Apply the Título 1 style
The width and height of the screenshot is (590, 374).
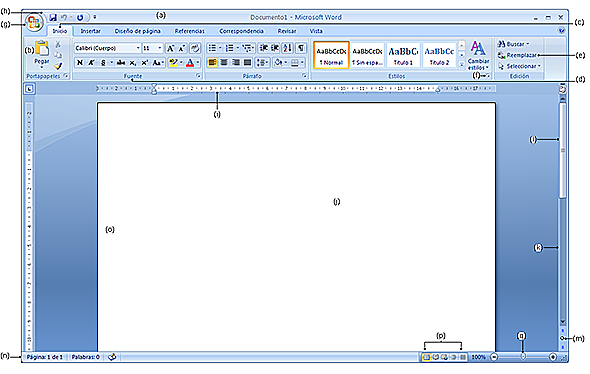pyautogui.click(x=403, y=55)
